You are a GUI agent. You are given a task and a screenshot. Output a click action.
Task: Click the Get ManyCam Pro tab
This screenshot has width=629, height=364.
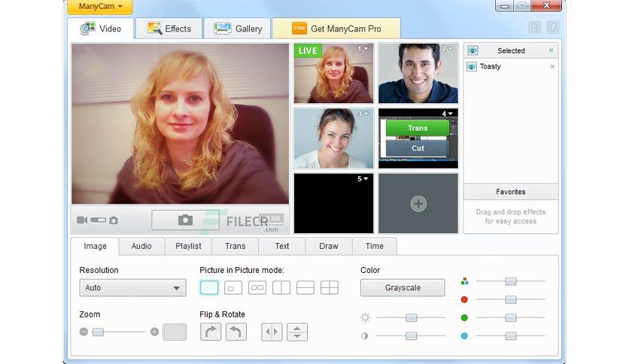pyautogui.click(x=336, y=29)
